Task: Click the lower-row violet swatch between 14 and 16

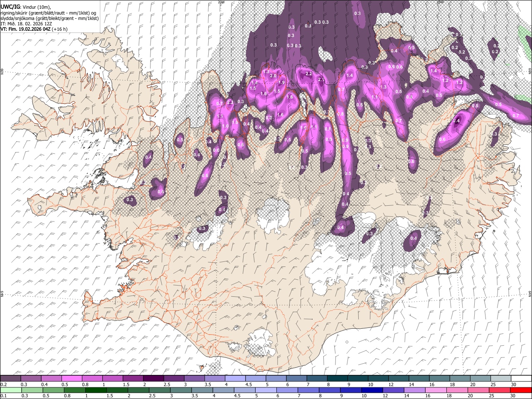Action: (415, 390)
